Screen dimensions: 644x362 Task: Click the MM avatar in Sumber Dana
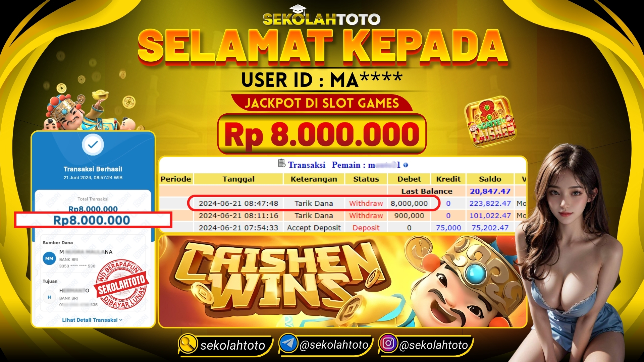point(49,258)
